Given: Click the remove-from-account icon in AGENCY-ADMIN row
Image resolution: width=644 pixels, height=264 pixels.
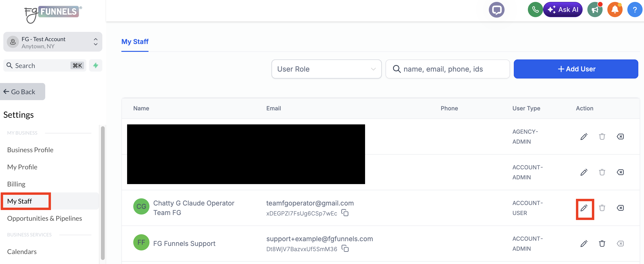Looking at the screenshot, I should pyautogui.click(x=620, y=137).
